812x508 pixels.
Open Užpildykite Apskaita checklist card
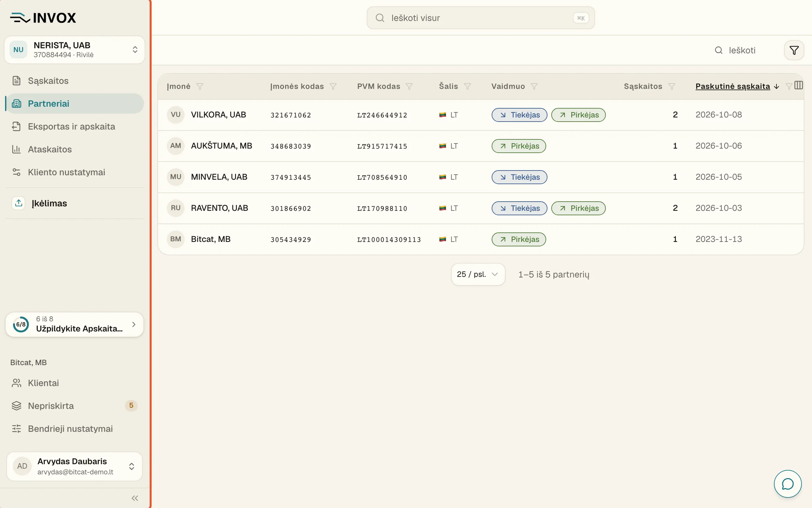pyautogui.click(x=75, y=324)
